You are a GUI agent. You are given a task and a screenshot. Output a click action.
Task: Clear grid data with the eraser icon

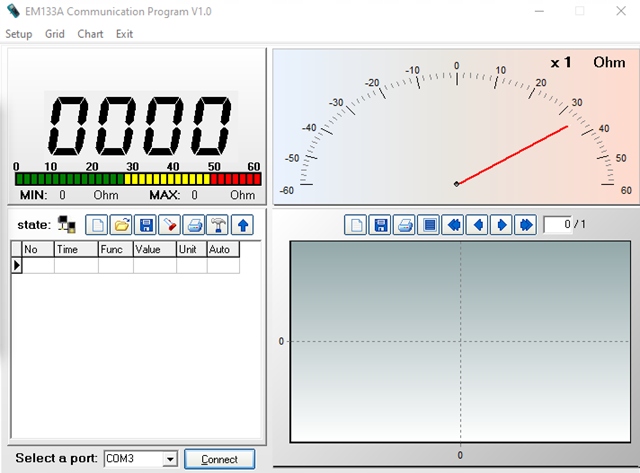tap(170, 225)
